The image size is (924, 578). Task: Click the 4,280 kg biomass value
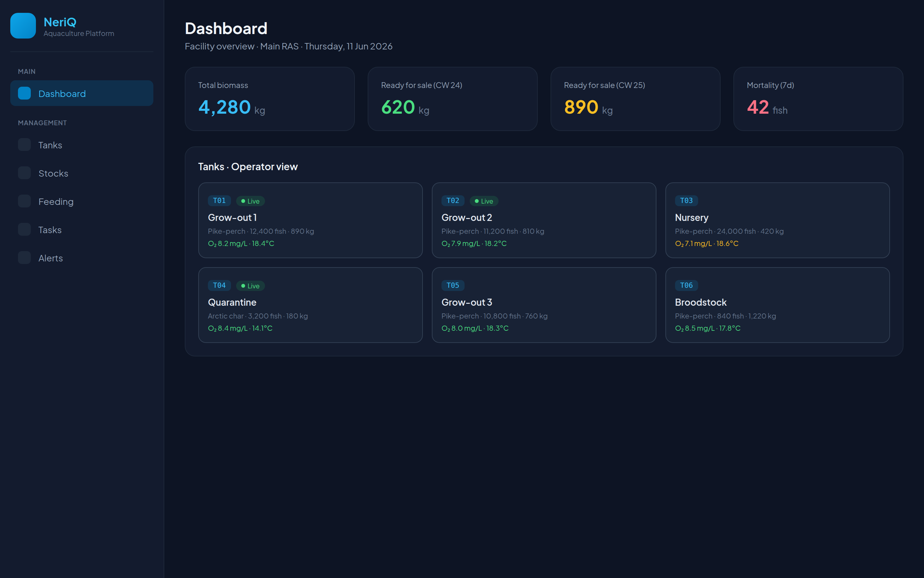[x=231, y=108]
